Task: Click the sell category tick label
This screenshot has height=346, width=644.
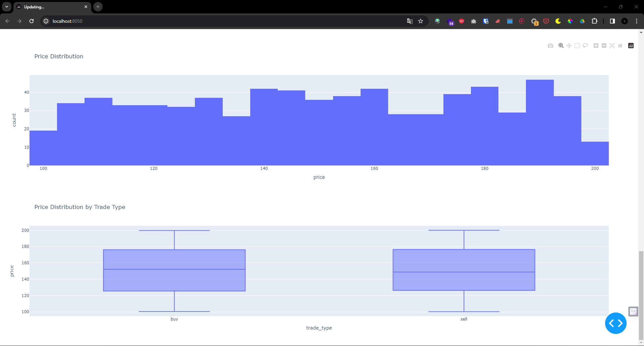Action: tap(464, 319)
